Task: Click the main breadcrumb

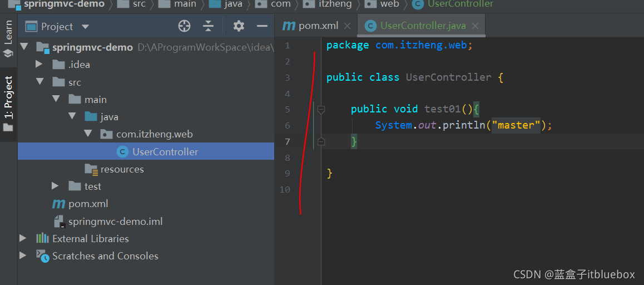Action: 185,4
